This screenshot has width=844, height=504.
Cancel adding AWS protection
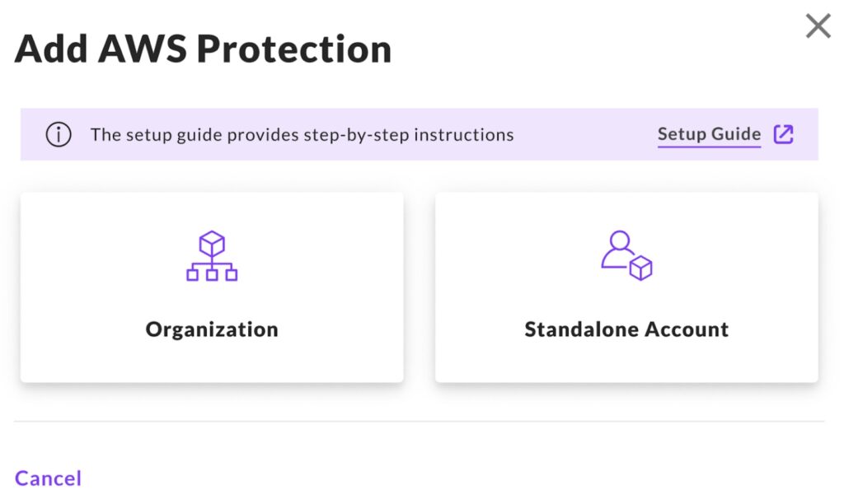click(x=48, y=478)
